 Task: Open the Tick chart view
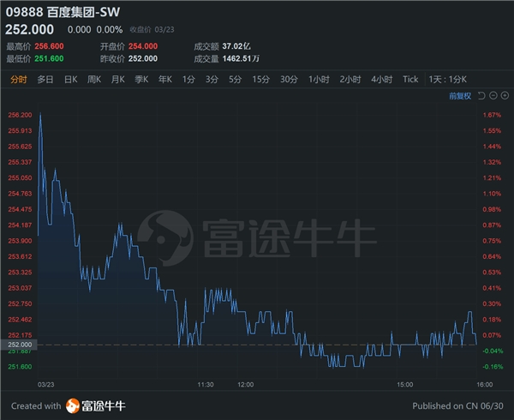point(410,80)
